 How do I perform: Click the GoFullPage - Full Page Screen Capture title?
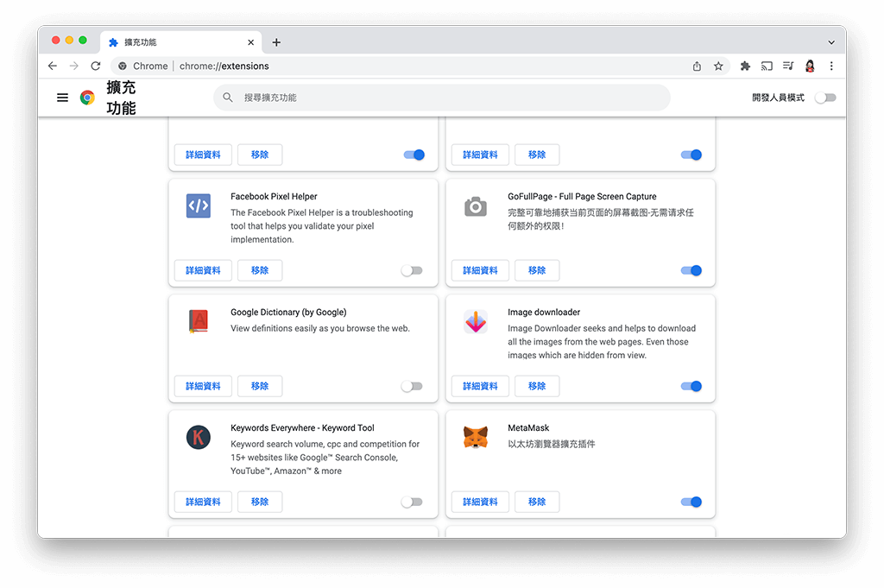click(582, 196)
